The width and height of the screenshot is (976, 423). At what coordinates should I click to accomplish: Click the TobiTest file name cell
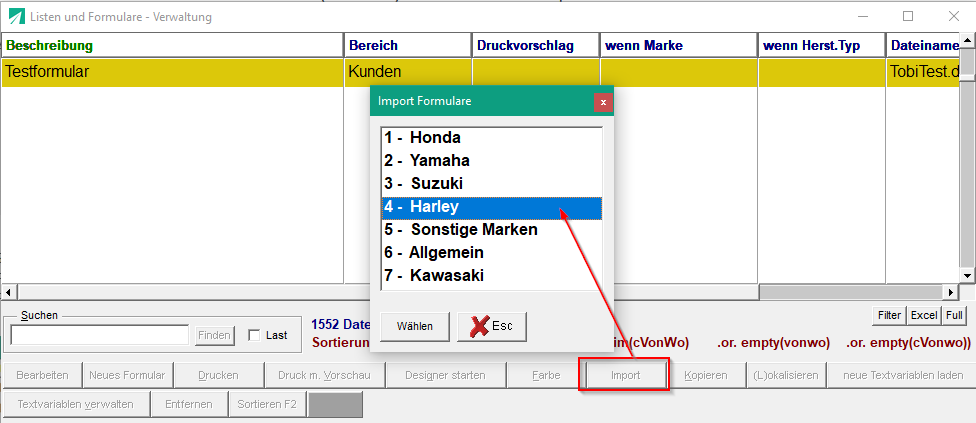923,72
